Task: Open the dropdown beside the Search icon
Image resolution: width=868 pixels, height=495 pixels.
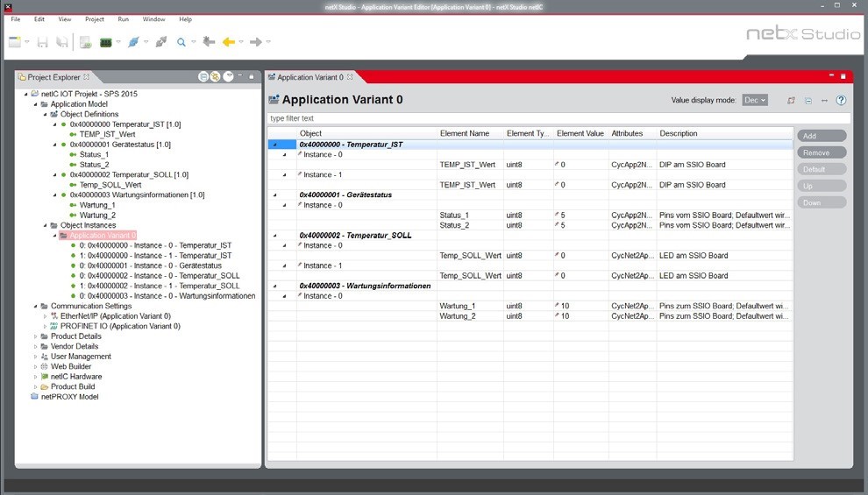Action: tap(193, 42)
